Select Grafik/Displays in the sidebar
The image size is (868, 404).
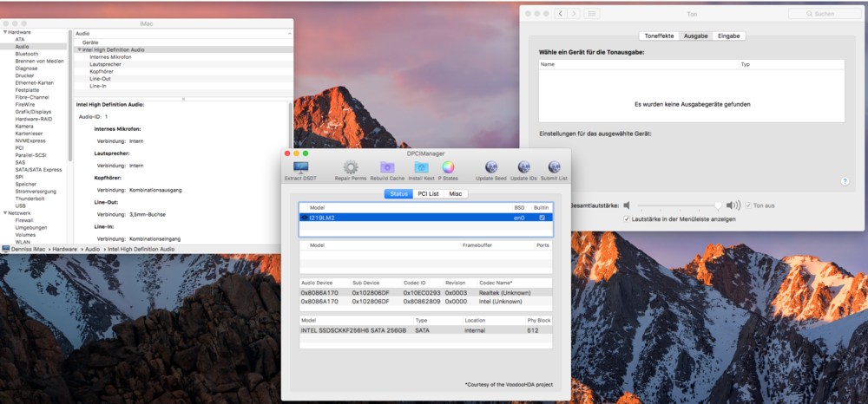click(33, 112)
